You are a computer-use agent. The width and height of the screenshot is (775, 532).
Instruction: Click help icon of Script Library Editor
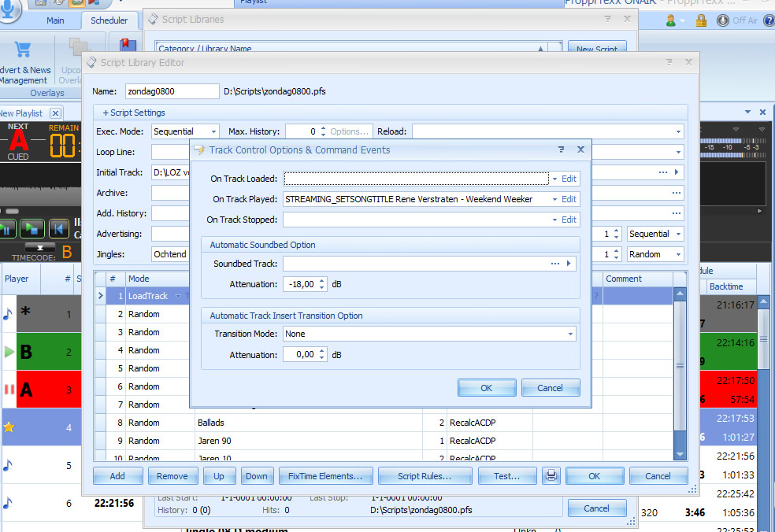click(669, 62)
